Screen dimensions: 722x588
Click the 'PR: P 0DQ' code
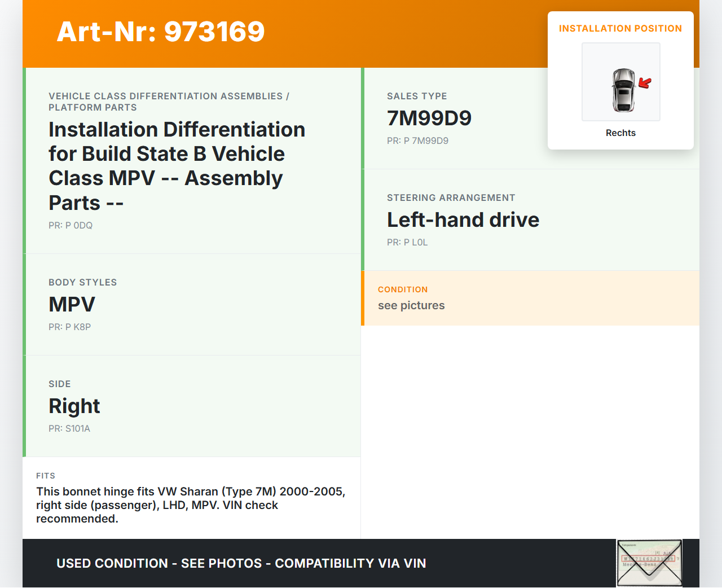pyautogui.click(x=71, y=225)
